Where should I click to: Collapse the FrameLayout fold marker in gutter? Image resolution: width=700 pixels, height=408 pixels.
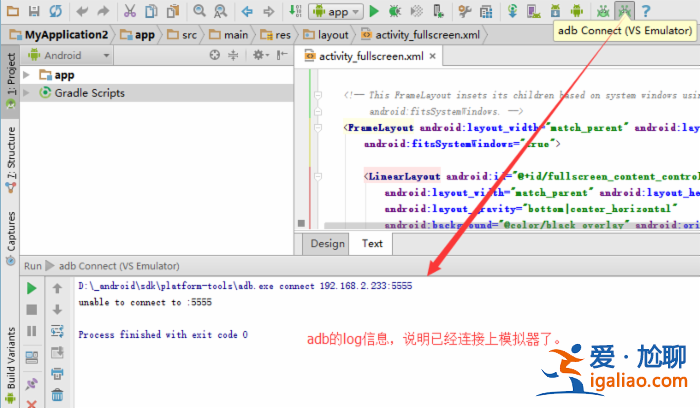click(x=318, y=128)
